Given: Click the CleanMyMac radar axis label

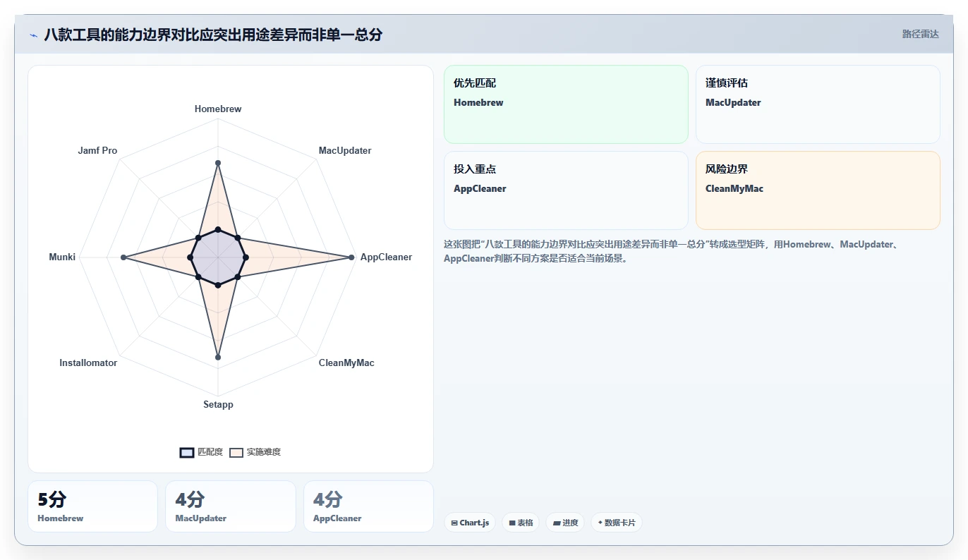Looking at the screenshot, I should (346, 363).
